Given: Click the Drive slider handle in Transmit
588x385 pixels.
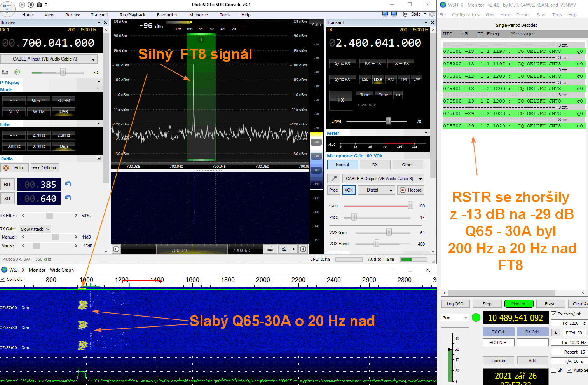Looking at the screenshot, I should coord(388,121).
